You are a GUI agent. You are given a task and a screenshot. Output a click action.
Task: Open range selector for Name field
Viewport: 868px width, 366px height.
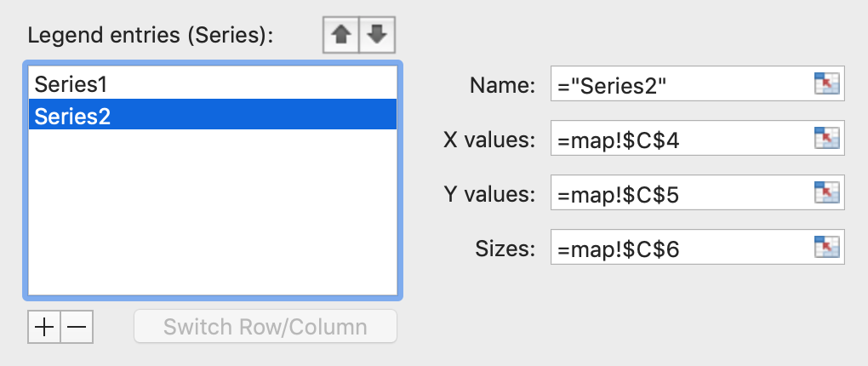(827, 83)
